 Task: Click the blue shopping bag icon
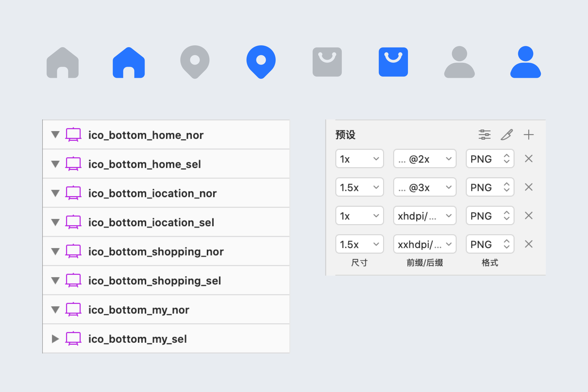(x=393, y=62)
